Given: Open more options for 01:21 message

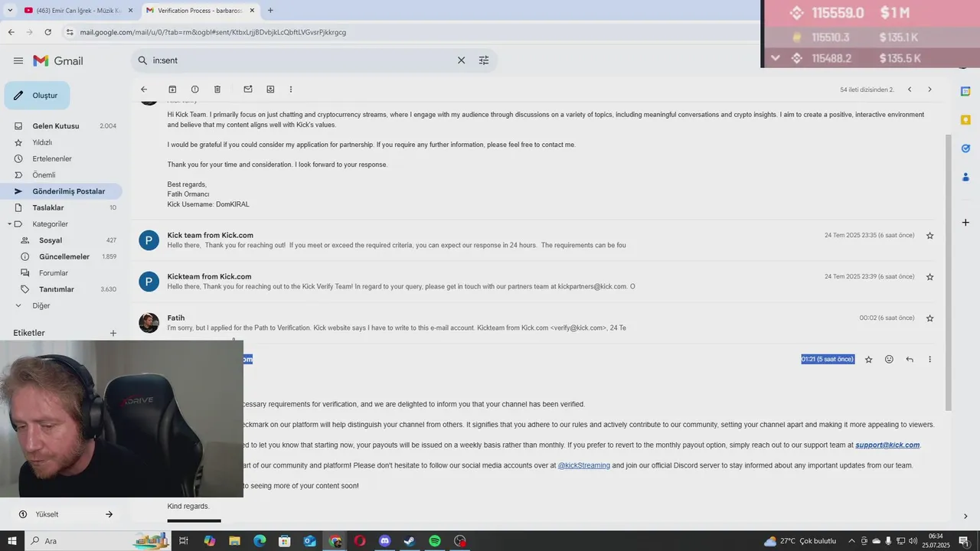Looking at the screenshot, I should [x=930, y=359].
